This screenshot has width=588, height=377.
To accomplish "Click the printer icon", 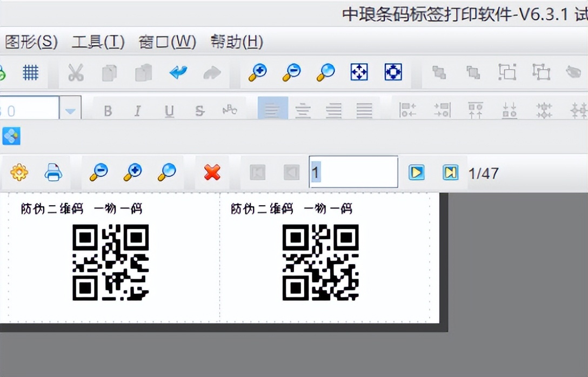I will tap(54, 172).
